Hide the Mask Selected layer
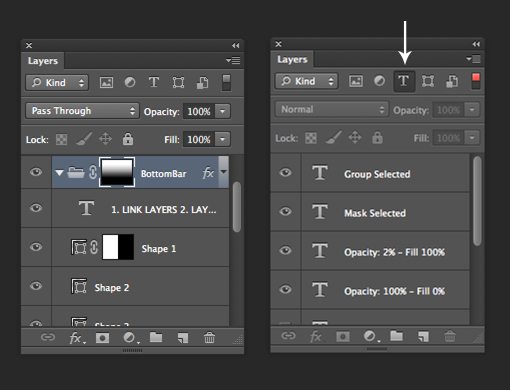The width and height of the screenshot is (510, 390). [x=285, y=211]
